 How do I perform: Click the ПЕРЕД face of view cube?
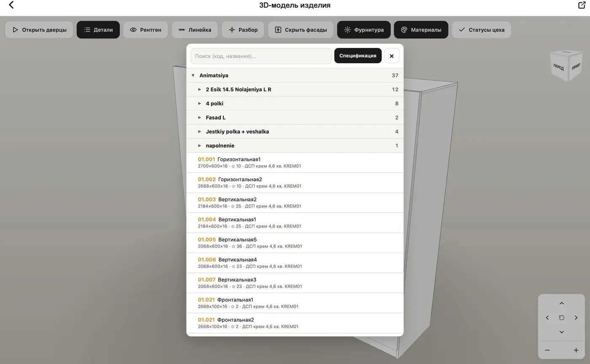click(559, 67)
